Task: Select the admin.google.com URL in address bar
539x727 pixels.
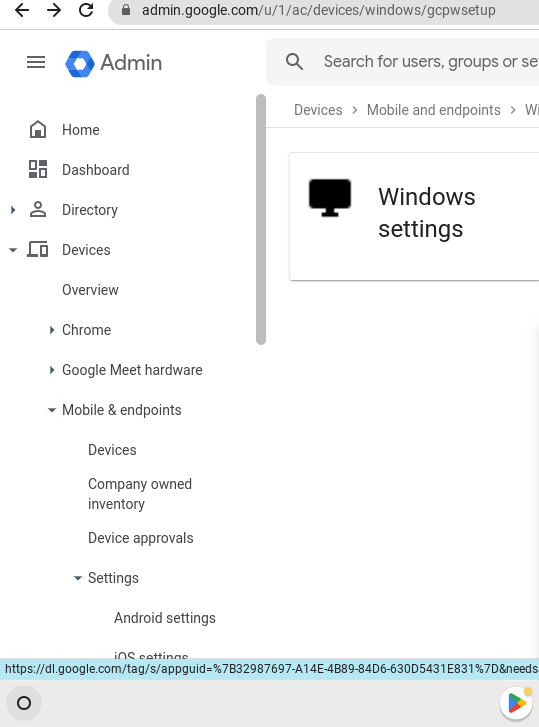Action: 318,10
